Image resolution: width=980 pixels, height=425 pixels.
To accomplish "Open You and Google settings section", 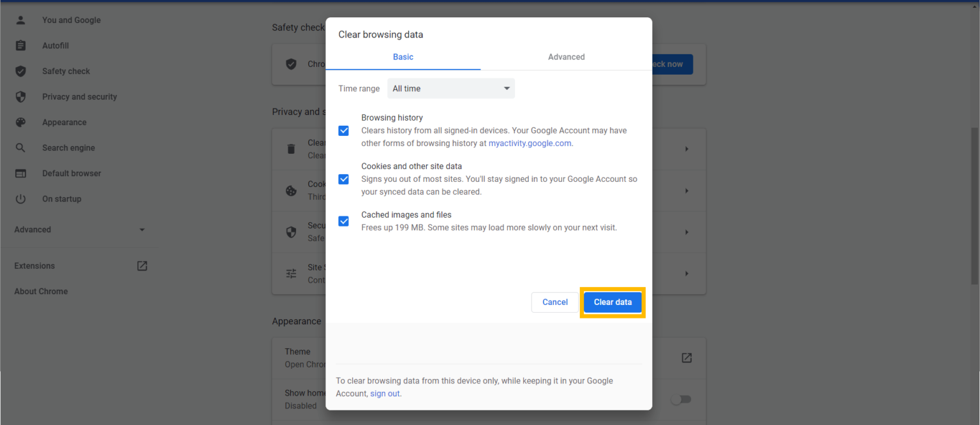I will [71, 20].
